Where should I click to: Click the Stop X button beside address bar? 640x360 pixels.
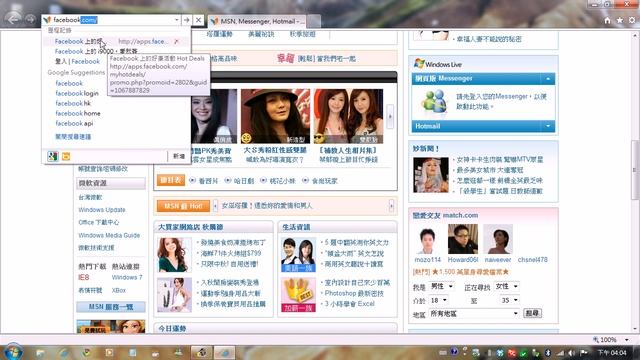[198, 20]
